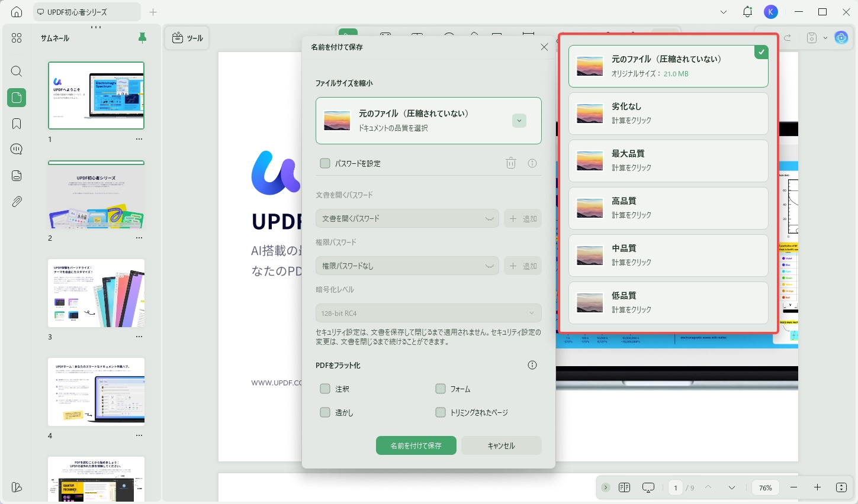Add permission password with second 追加 button

523,266
